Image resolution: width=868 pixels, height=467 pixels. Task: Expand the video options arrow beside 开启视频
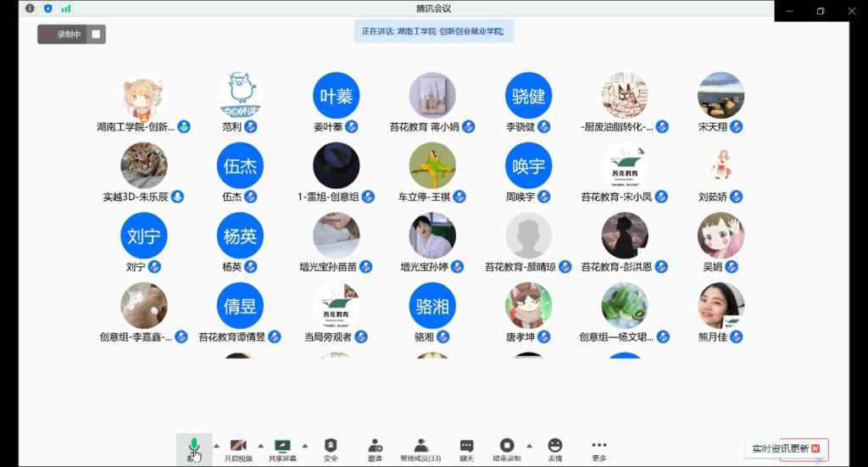(260, 445)
